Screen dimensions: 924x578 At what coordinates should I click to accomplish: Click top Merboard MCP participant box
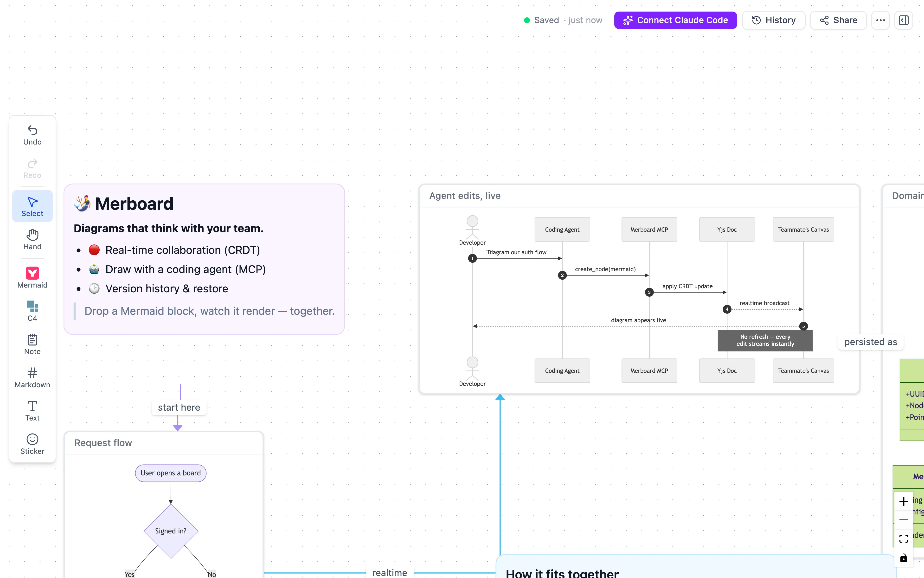click(649, 229)
